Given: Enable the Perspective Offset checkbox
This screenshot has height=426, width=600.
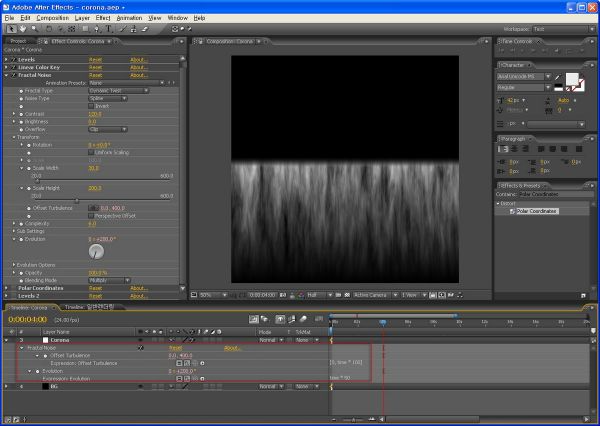Looking at the screenshot, I should [x=91, y=216].
